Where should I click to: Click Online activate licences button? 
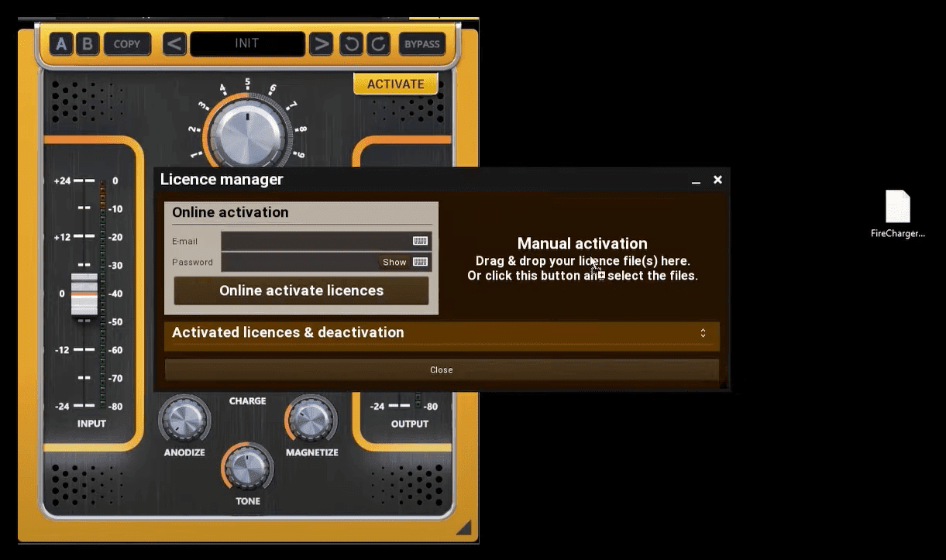(301, 290)
